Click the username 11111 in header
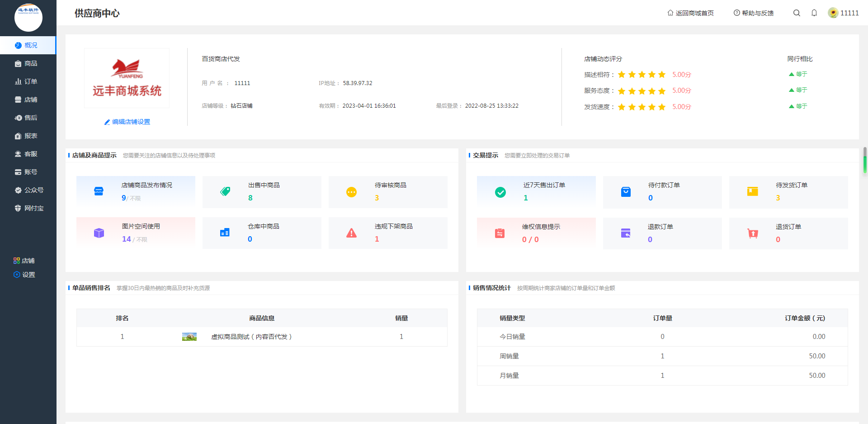 pos(849,13)
